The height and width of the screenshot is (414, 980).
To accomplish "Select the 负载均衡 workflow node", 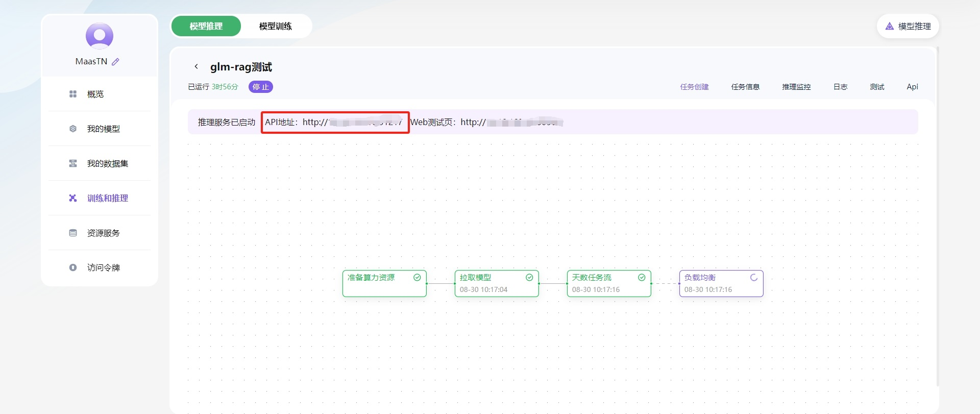I will pyautogui.click(x=721, y=283).
